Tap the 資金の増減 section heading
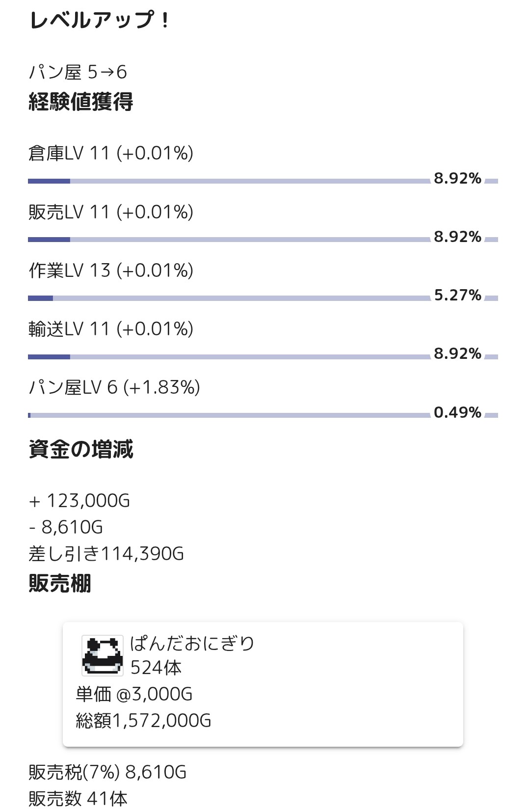 click(81, 449)
